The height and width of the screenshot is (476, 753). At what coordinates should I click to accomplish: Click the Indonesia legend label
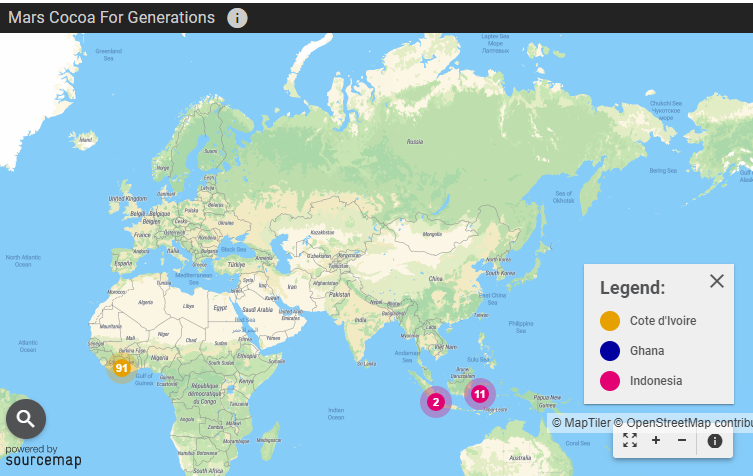[656, 381]
